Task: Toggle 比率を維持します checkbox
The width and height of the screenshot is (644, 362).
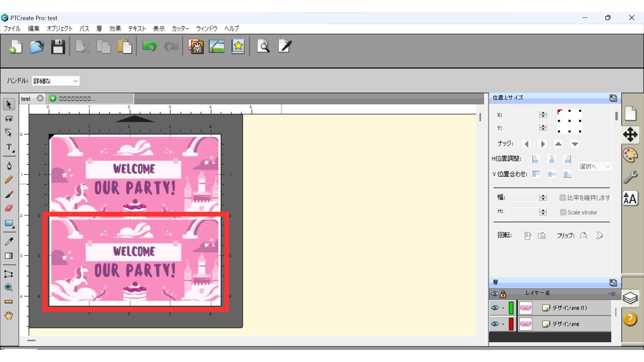Action: point(563,198)
